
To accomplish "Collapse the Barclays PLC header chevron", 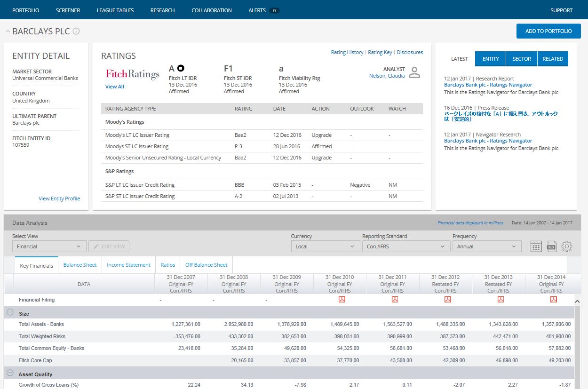I will point(8,32).
